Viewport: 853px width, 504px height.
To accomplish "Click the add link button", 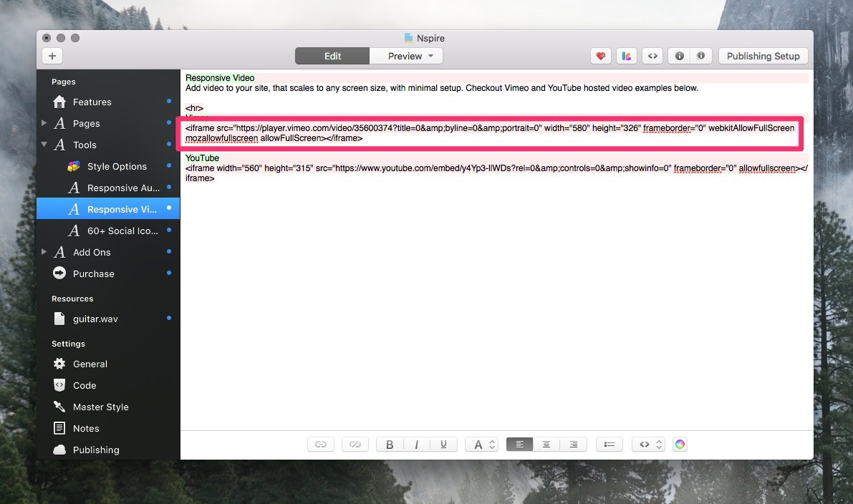I will pos(321,445).
